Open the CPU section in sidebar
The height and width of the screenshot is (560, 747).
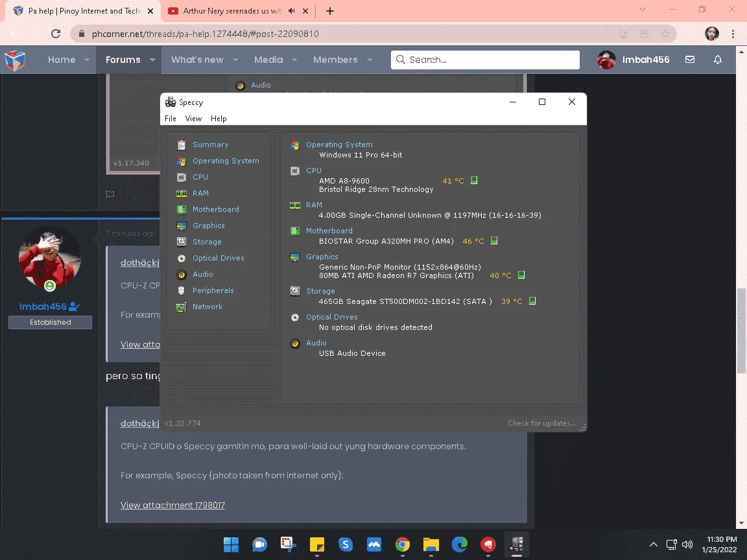[200, 177]
